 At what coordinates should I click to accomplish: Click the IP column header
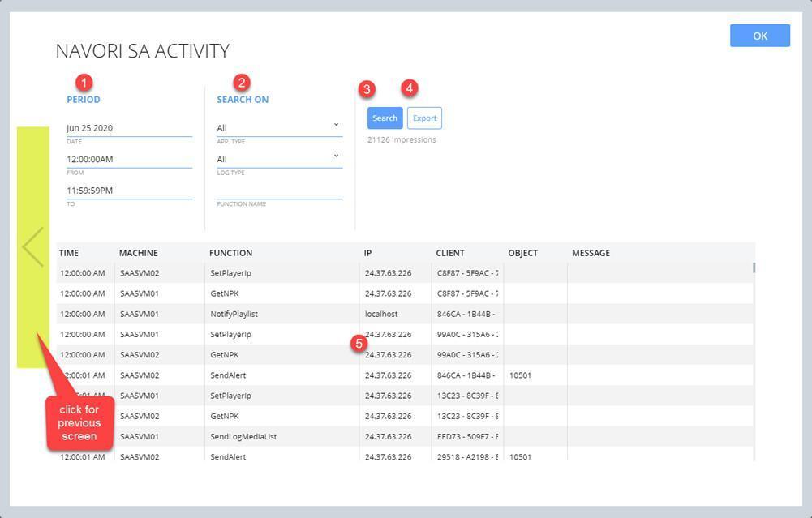click(367, 253)
